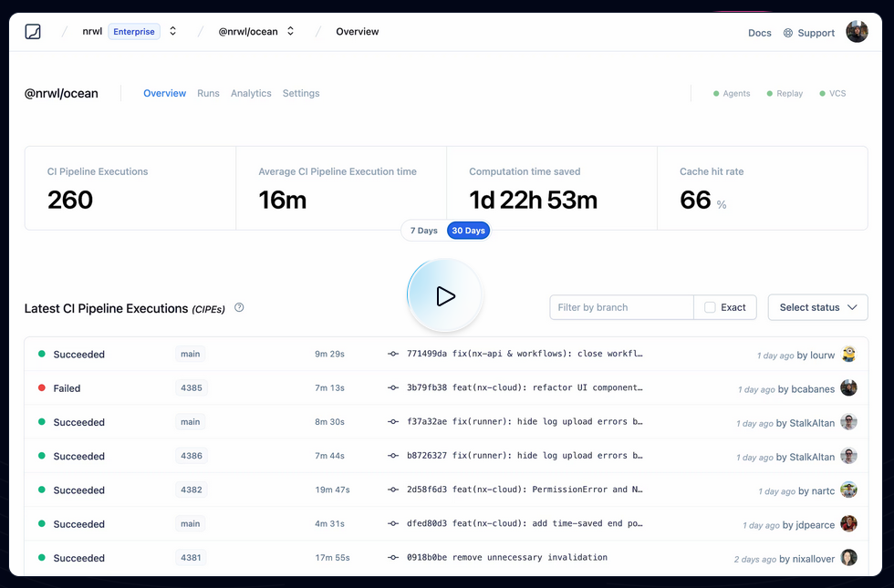
Task: Click the 4381 branch tag
Action: pos(191,557)
